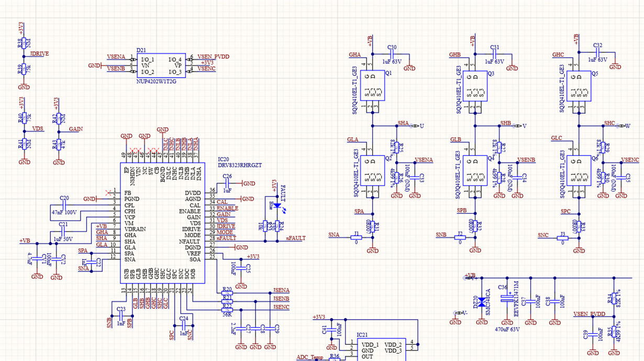Click the GLB net label near Q4

pos(456,140)
